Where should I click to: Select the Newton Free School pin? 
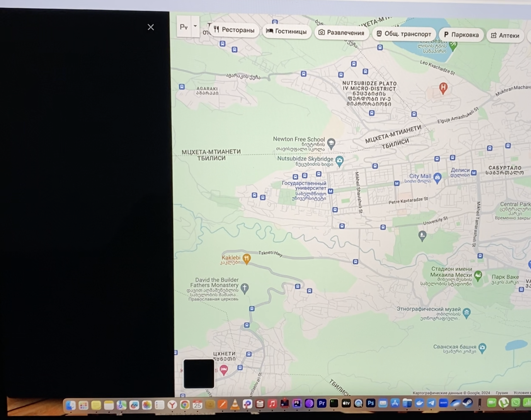coord(331,144)
